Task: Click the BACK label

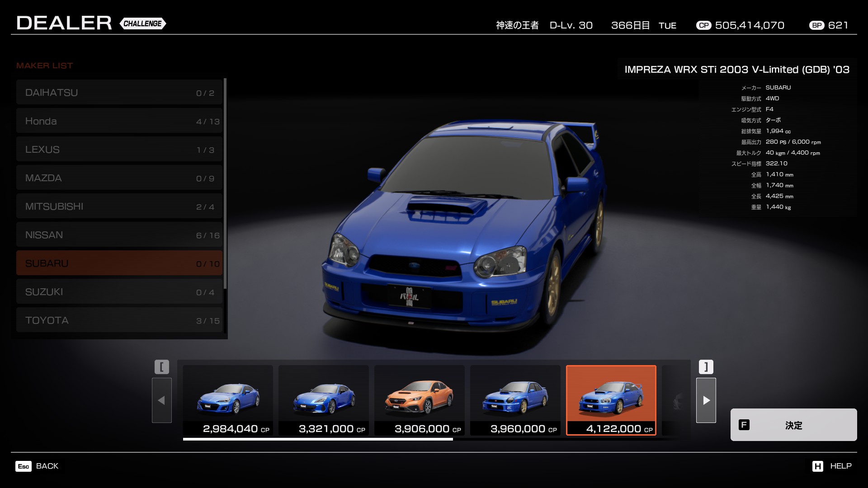Action: [x=47, y=466]
